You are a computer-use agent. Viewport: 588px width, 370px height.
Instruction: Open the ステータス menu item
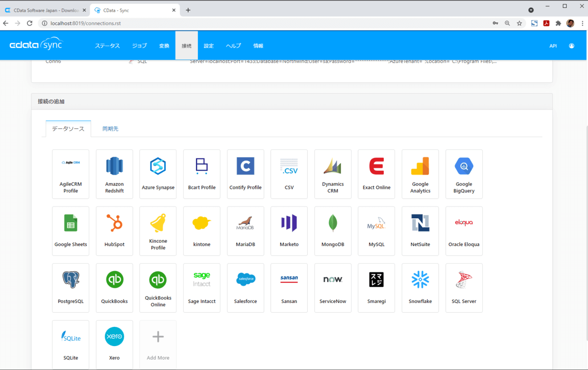107,46
